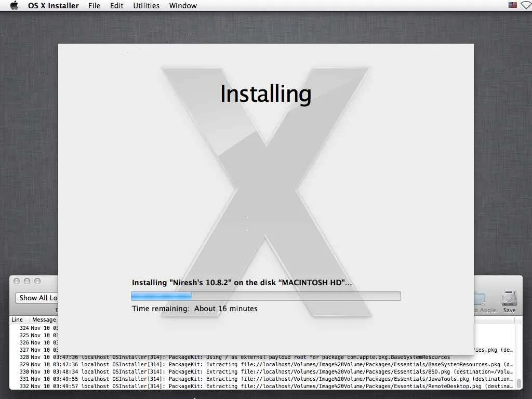Click the Message column header
Viewport: 532px width, 399px height.
[x=44, y=320]
